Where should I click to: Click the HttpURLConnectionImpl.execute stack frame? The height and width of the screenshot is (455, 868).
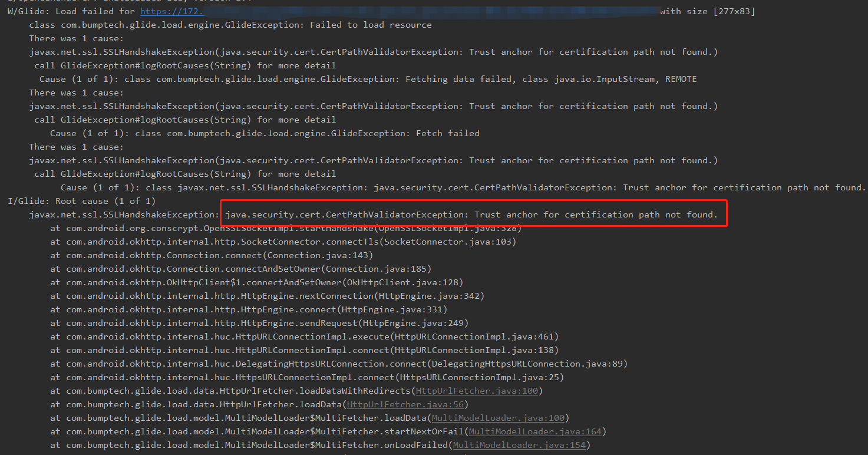(304, 337)
